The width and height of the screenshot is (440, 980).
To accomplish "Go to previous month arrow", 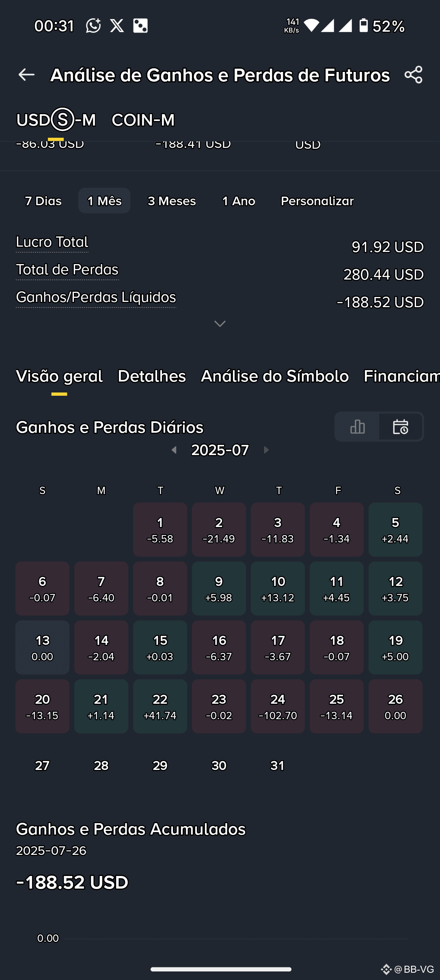I will click(x=174, y=450).
